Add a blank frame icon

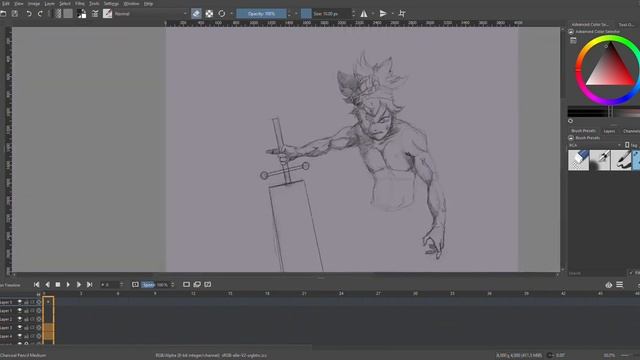coord(187,284)
